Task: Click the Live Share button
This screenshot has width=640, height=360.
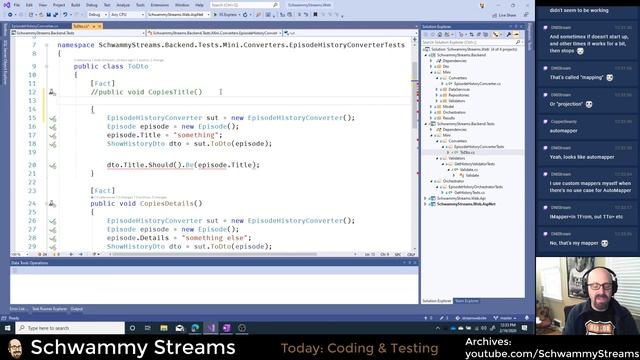Action: pos(504,15)
